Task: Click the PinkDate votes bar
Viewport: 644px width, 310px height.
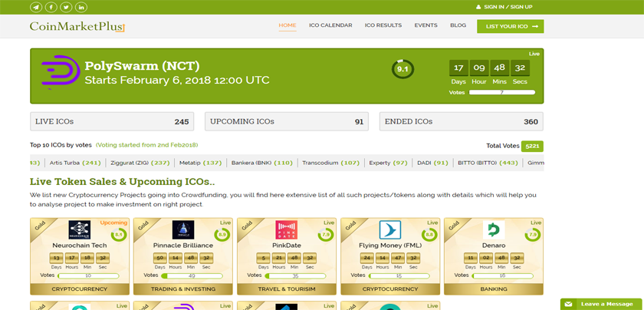Action: [x=295, y=276]
